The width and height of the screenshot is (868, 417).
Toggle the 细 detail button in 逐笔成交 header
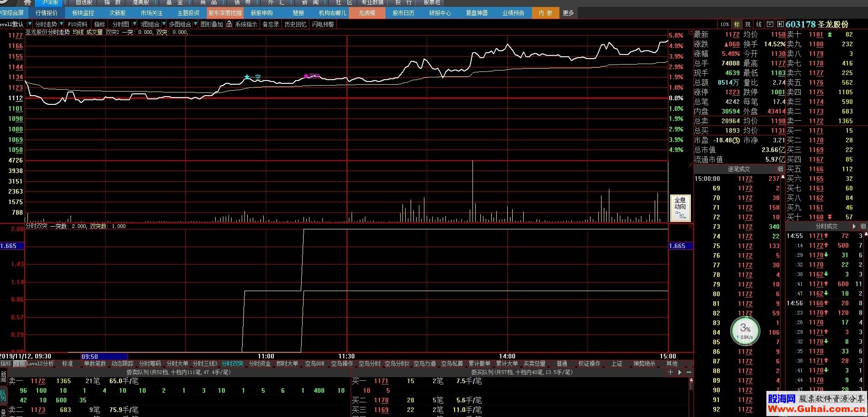coord(780,169)
